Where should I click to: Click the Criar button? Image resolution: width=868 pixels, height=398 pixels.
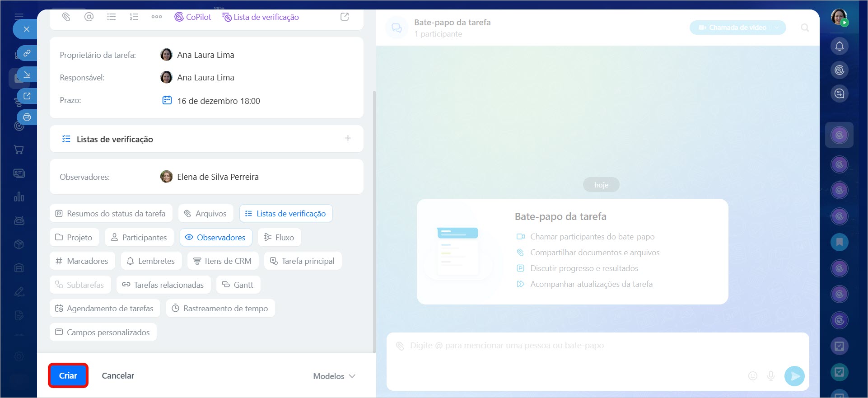(x=68, y=375)
